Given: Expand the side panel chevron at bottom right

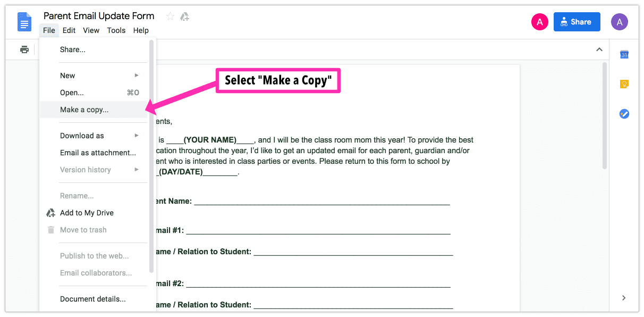Looking at the screenshot, I should tap(624, 298).
